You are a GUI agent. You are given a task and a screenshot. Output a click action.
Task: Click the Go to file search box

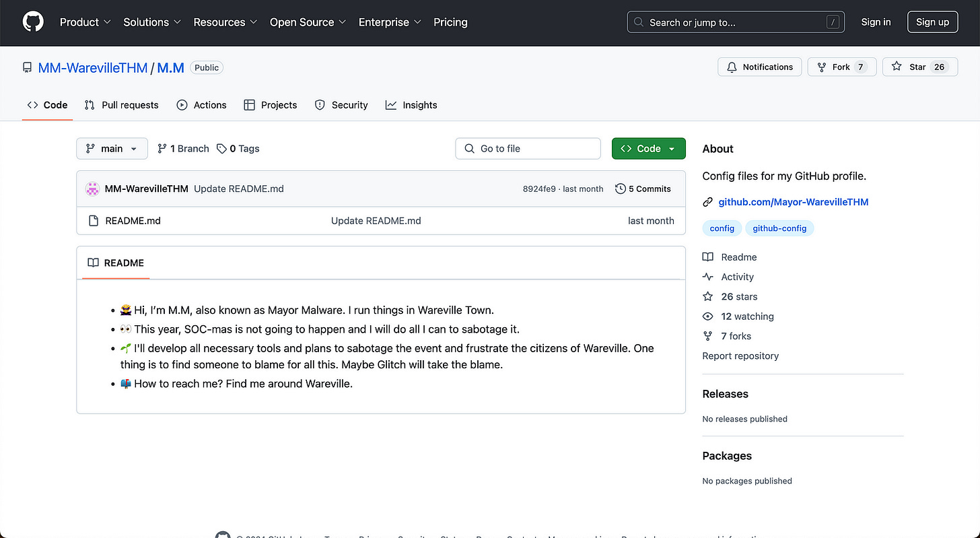[x=528, y=149]
